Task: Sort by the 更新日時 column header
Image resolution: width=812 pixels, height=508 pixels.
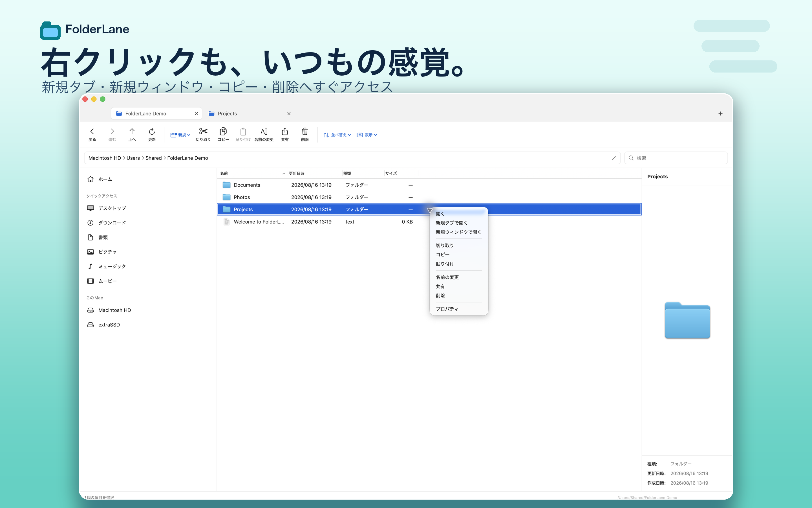Action: click(315, 173)
